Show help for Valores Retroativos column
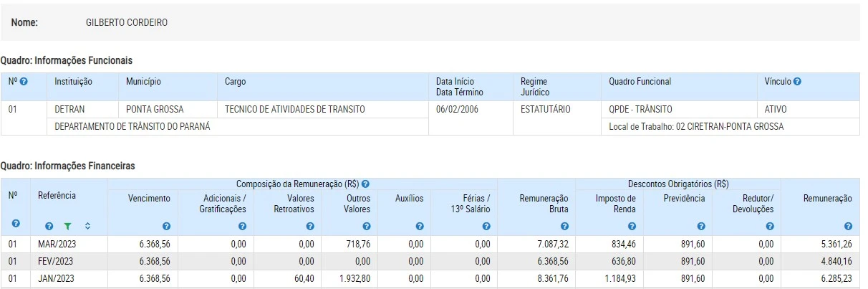Image resolution: width=868 pixels, height=289 pixels. [310, 227]
